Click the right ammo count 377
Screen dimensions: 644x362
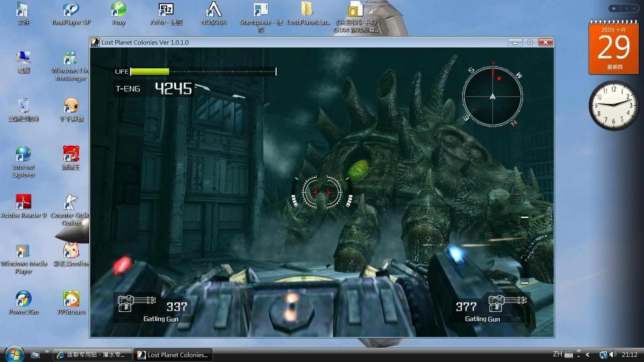pyautogui.click(x=466, y=307)
